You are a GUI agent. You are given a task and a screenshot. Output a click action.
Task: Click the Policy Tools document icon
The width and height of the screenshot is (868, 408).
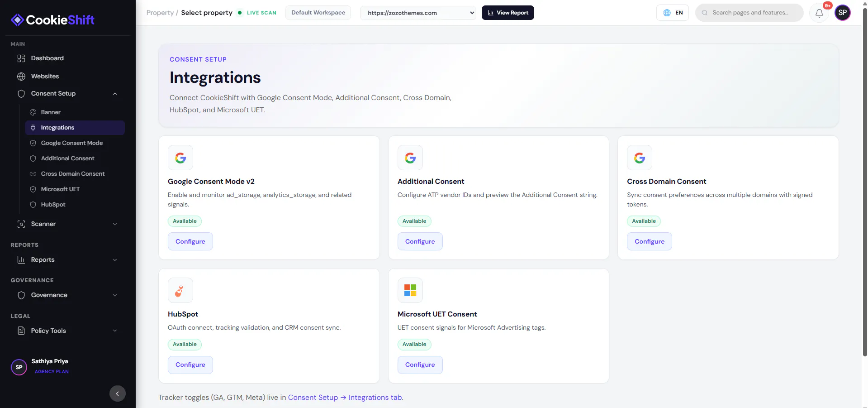[21, 331]
